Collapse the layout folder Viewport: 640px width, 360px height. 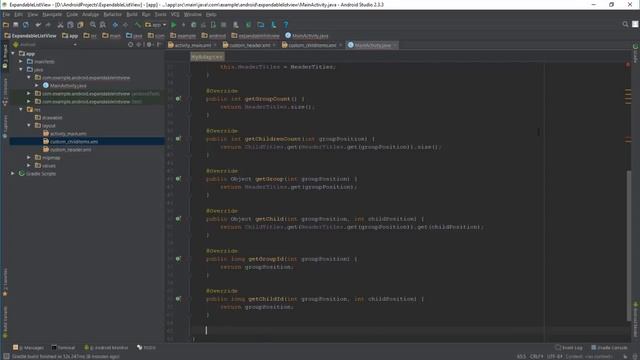tap(29, 125)
